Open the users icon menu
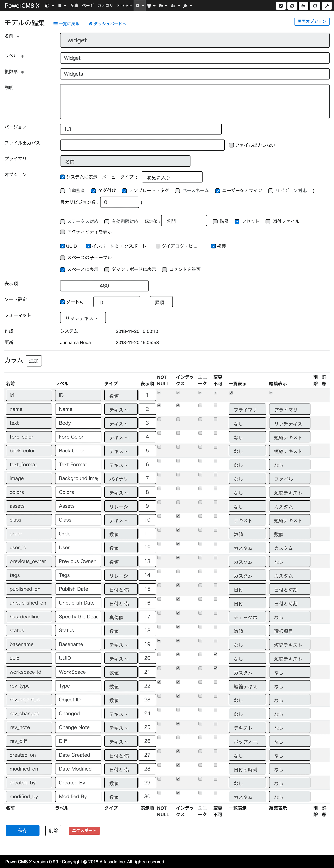 (x=174, y=6)
